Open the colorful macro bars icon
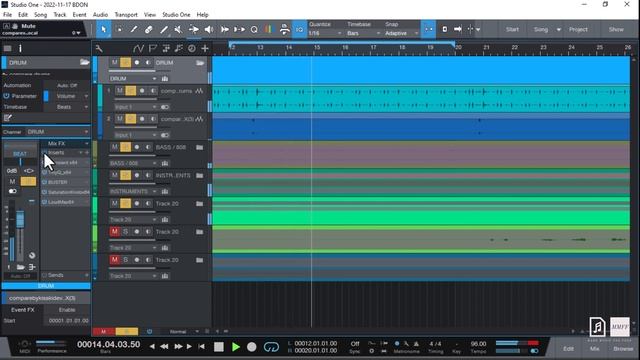The image size is (640, 360). click(x=268, y=29)
